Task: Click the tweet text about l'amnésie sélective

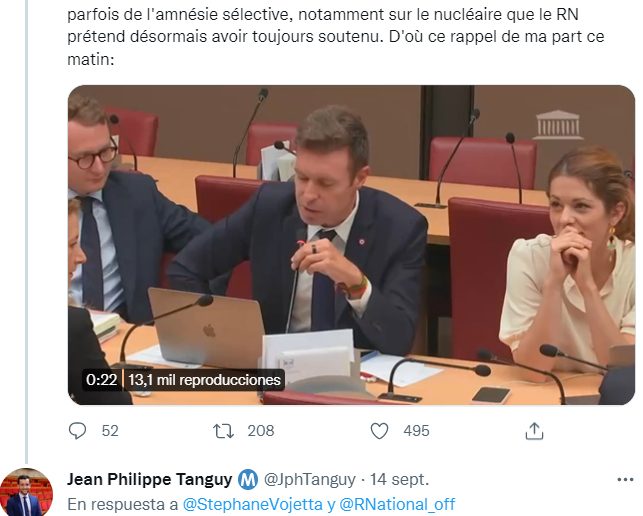Action: click(335, 36)
